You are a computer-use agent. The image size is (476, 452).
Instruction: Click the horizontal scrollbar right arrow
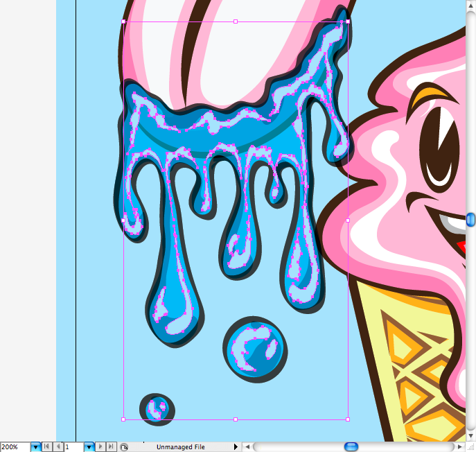click(x=458, y=447)
